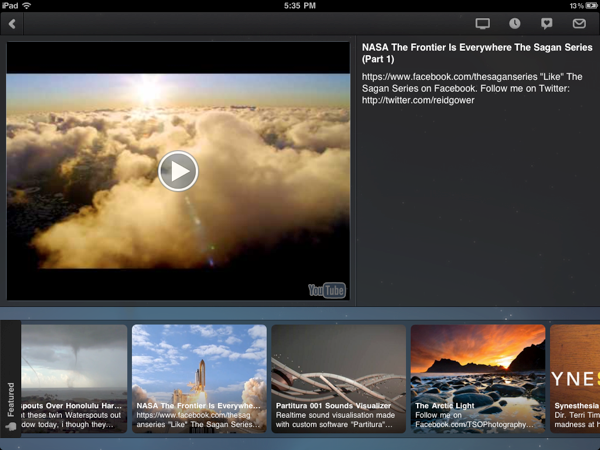Tap the video title NASA The Frontier

pos(477,53)
